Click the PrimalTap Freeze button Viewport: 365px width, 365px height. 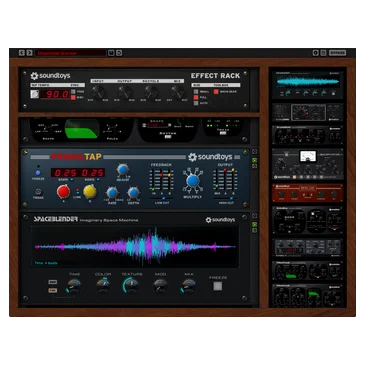tap(38, 173)
